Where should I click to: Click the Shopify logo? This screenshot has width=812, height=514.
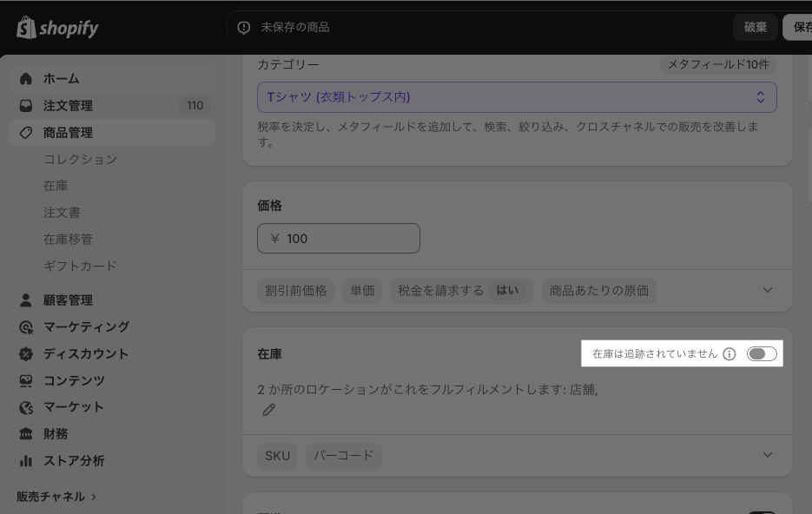coord(57,28)
